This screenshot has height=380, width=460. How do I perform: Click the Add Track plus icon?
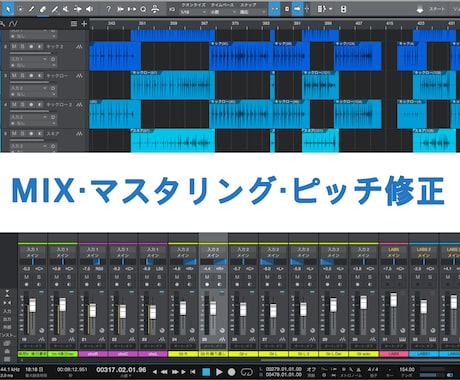pyautogui.click(x=84, y=24)
